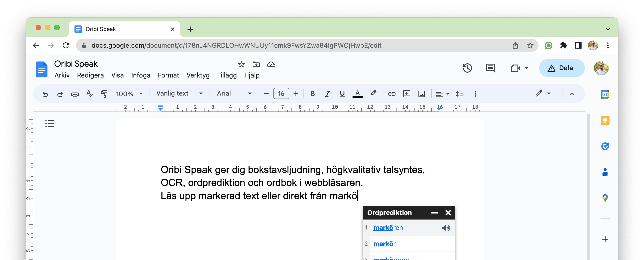The image size is (644, 260).
Task: Click the Insert image icon
Action: click(421, 94)
